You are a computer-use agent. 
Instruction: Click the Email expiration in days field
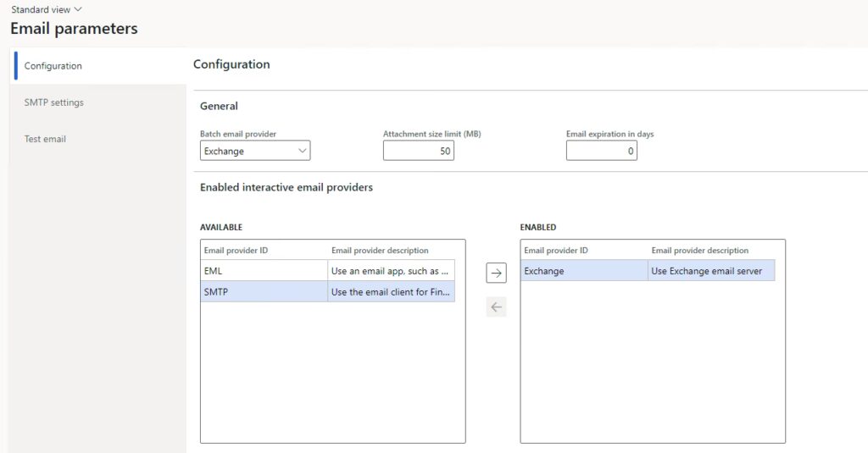click(601, 151)
